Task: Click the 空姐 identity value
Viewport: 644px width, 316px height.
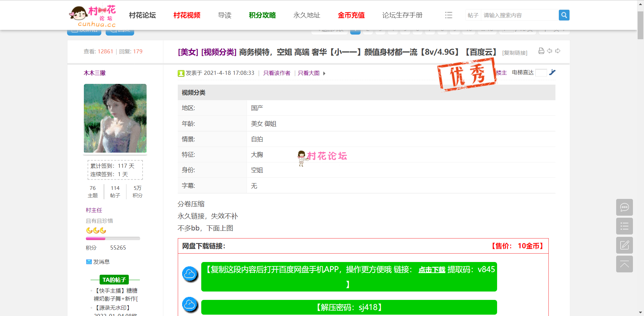Action: pos(257,170)
